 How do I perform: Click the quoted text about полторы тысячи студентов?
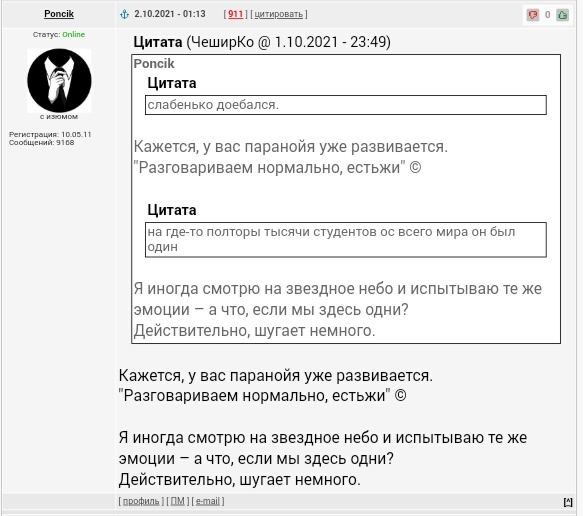pos(331,239)
